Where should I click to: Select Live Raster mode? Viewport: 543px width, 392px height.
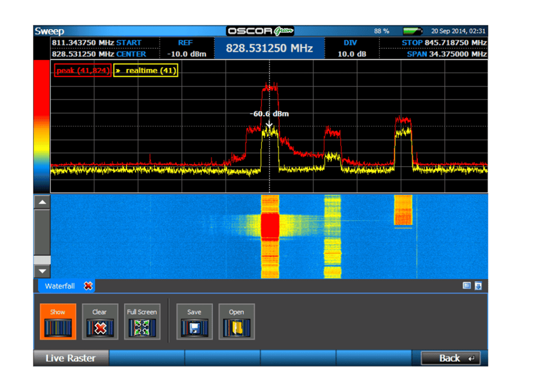pos(70,358)
